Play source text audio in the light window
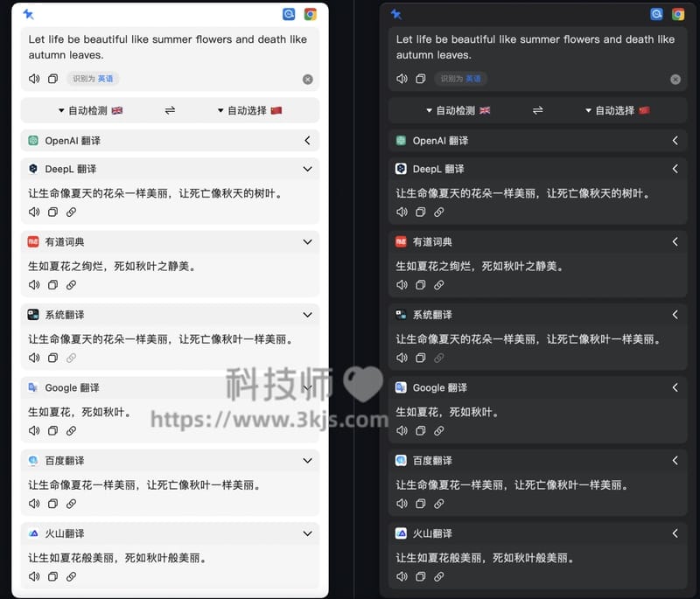Screen dimensions: 700x599 click(34, 79)
